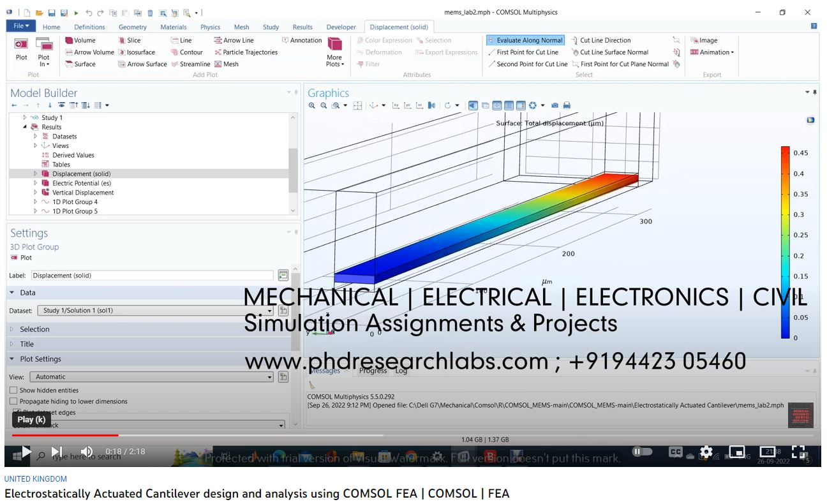The width and height of the screenshot is (827, 504).
Task: Select First Point for Cut Plane Normal
Action: (x=620, y=64)
